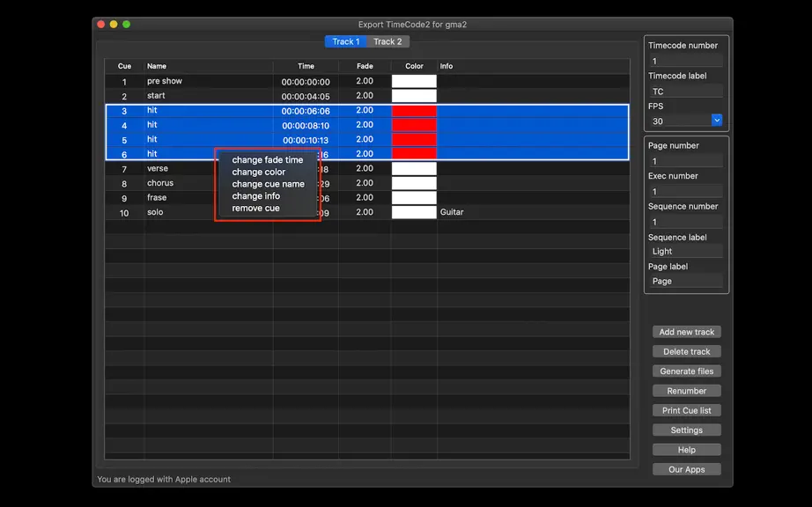Click the Our Apps button

click(687, 469)
